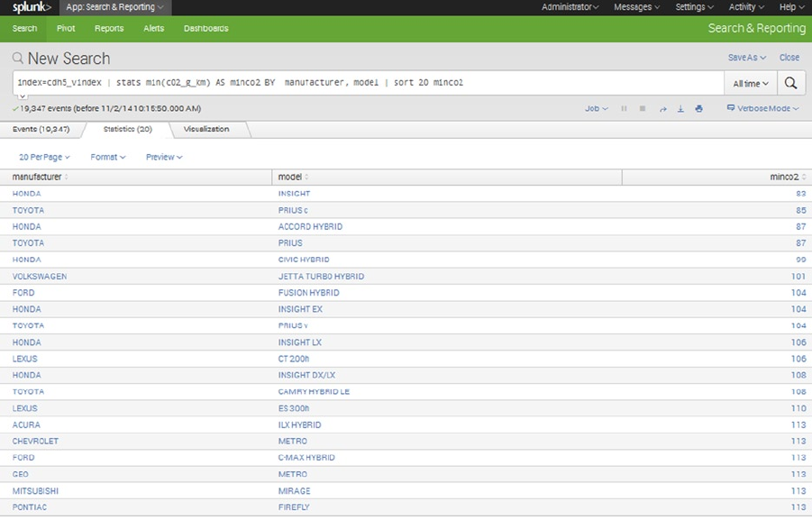Screen dimensions: 812x520
Task: Open Dashboards in green nav bar
Action: (206, 29)
